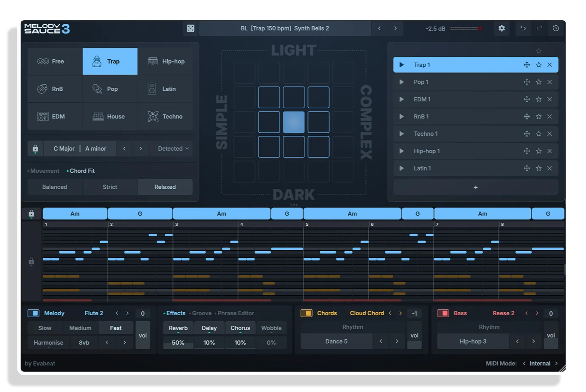Click the dice randomize icon
The height and width of the screenshot is (392, 586).
tap(191, 28)
